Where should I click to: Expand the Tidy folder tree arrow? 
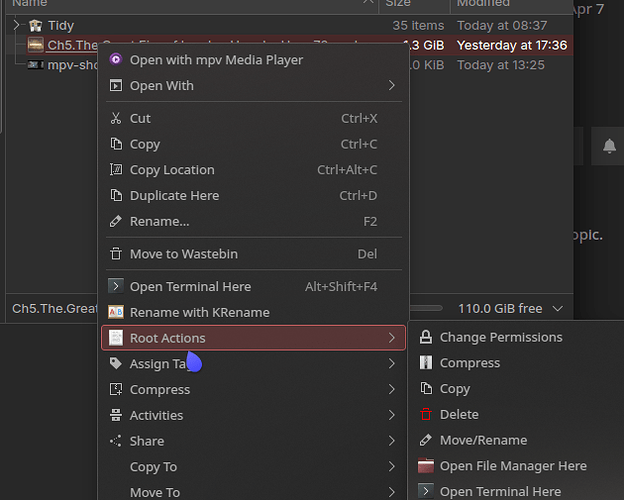click(16, 25)
